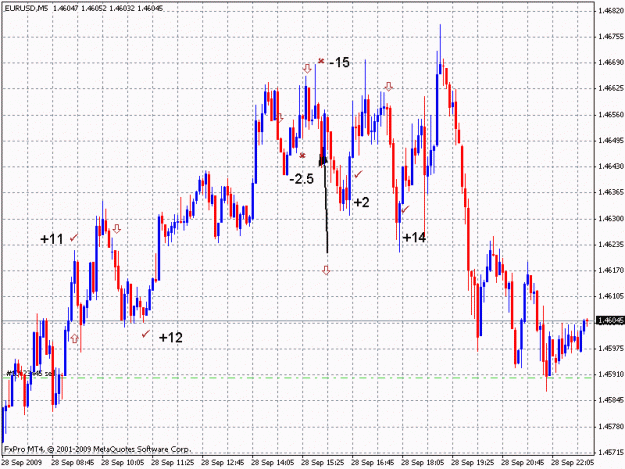
Task: Click the red check mark above +2
Action: [359, 174]
